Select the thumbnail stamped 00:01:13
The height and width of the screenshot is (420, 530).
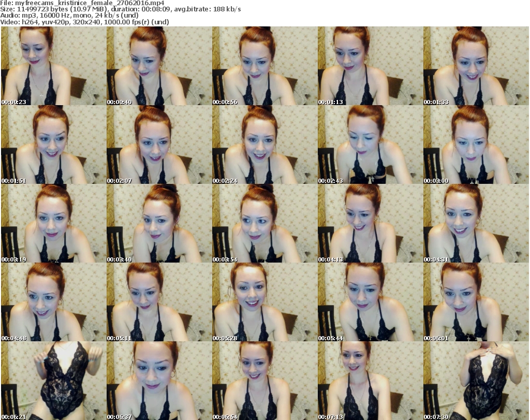tap(370, 66)
